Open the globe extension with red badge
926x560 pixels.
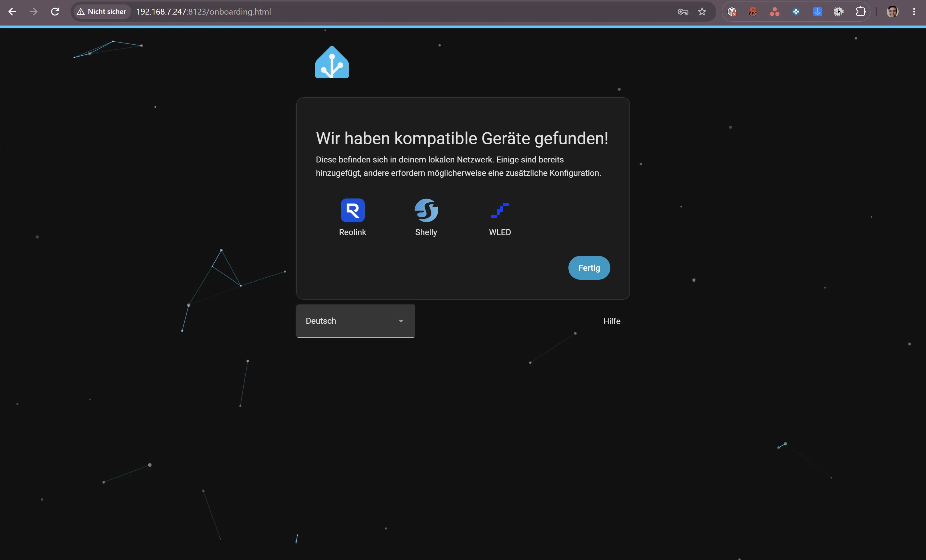pos(732,12)
